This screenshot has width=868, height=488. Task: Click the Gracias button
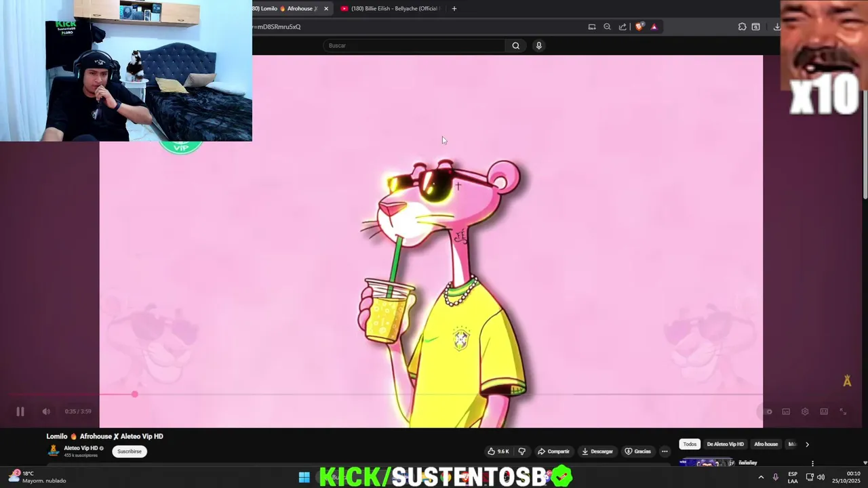638,451
